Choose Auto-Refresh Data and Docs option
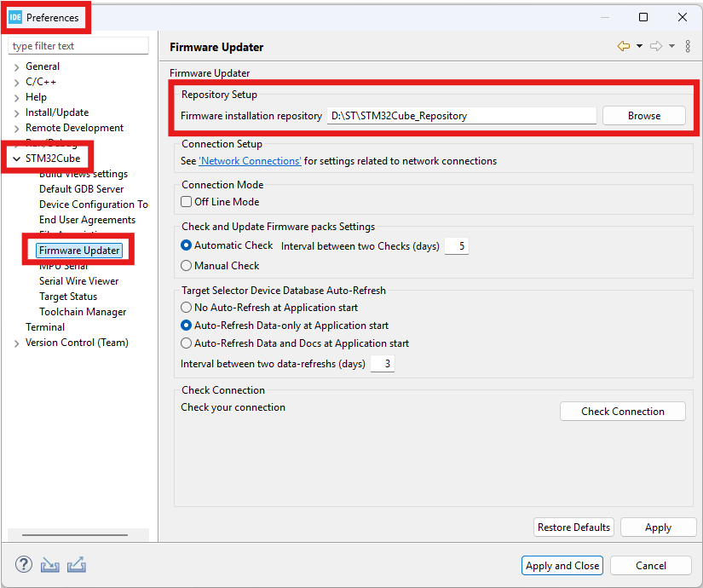This screenshot has height=588, width=703. pyautogui.click(x=187, y=343)
